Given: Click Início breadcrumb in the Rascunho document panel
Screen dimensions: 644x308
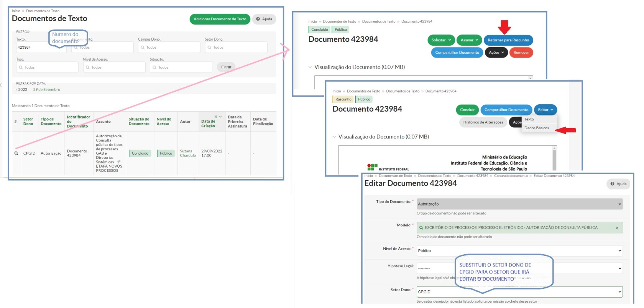Looking at the screenshot, I should [337, 91].
